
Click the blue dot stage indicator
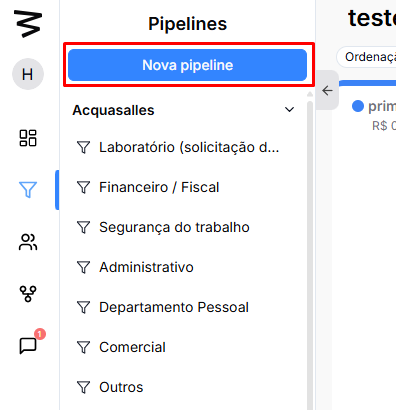358,106
